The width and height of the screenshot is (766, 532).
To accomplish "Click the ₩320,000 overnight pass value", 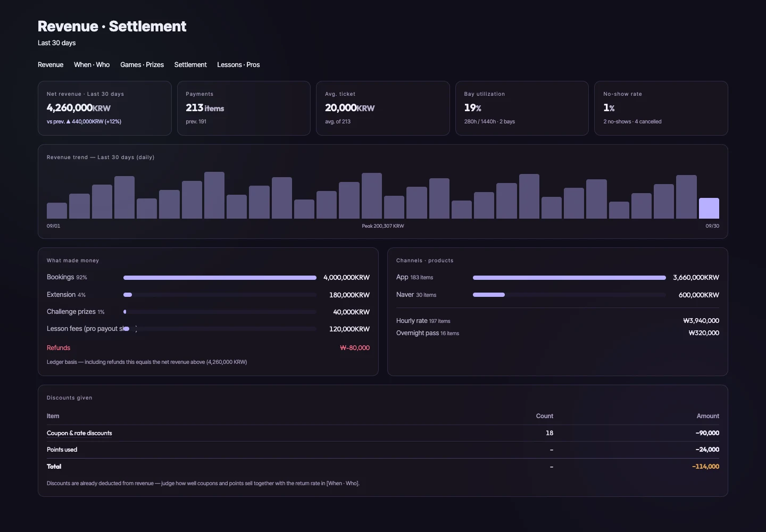I will click(x=704, y=333).
